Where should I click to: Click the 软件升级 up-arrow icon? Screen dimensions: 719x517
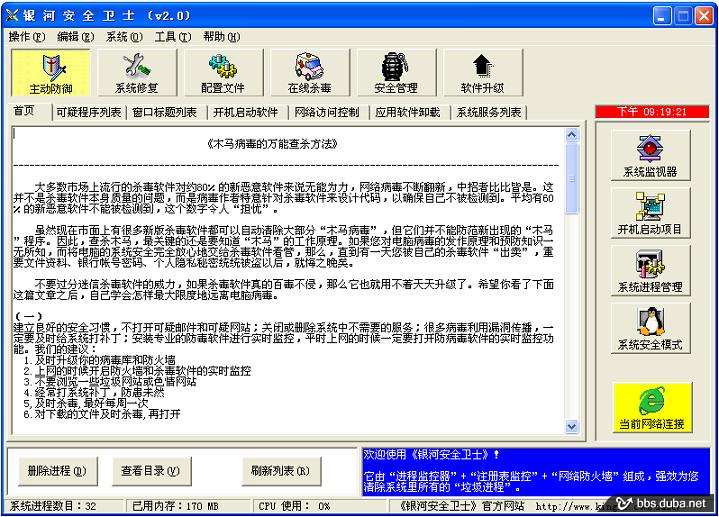click(482, 72)
